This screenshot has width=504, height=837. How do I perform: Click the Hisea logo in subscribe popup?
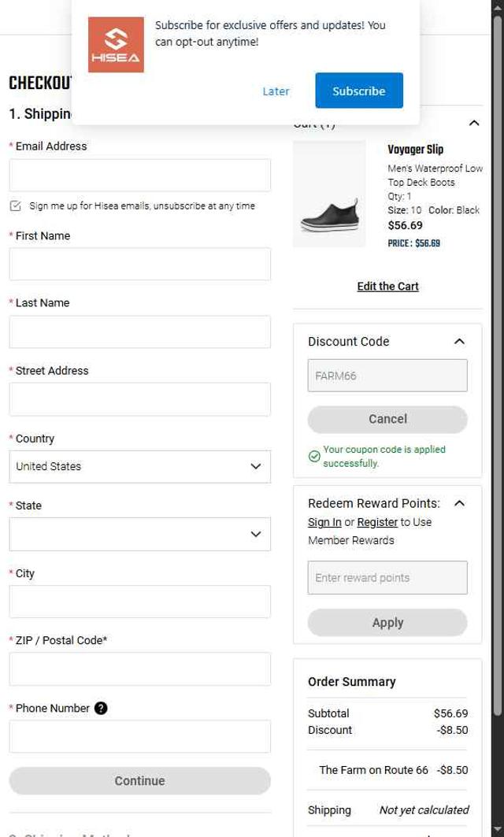[x=116, y=45]
